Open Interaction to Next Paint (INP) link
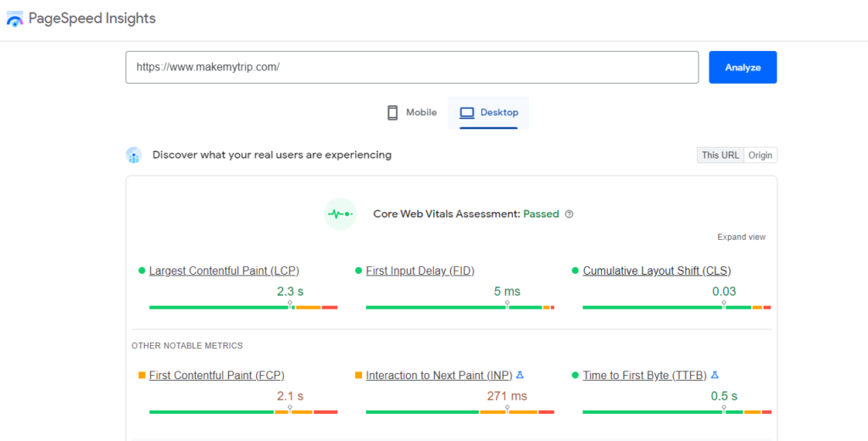The image size is (868, 441). (439, 376)
